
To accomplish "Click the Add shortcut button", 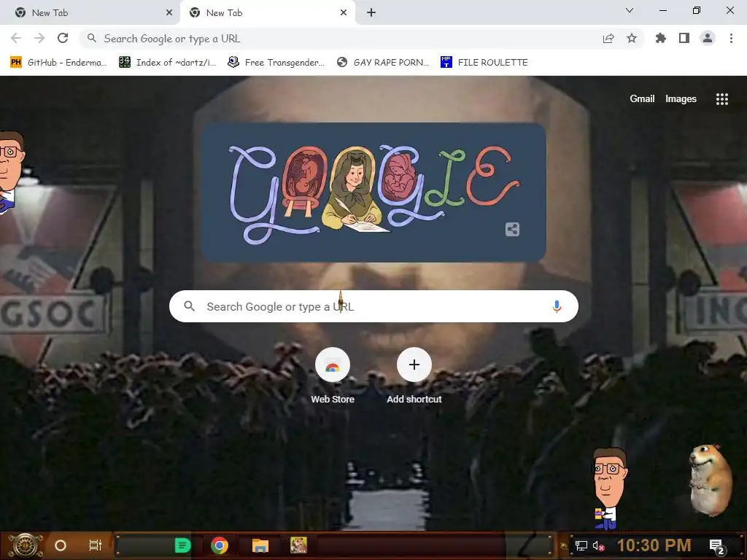I will point(414,376).
